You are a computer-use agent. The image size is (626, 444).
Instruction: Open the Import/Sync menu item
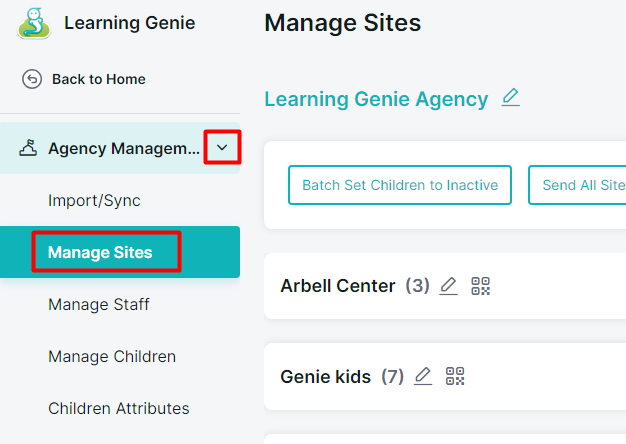pos(94,200)
